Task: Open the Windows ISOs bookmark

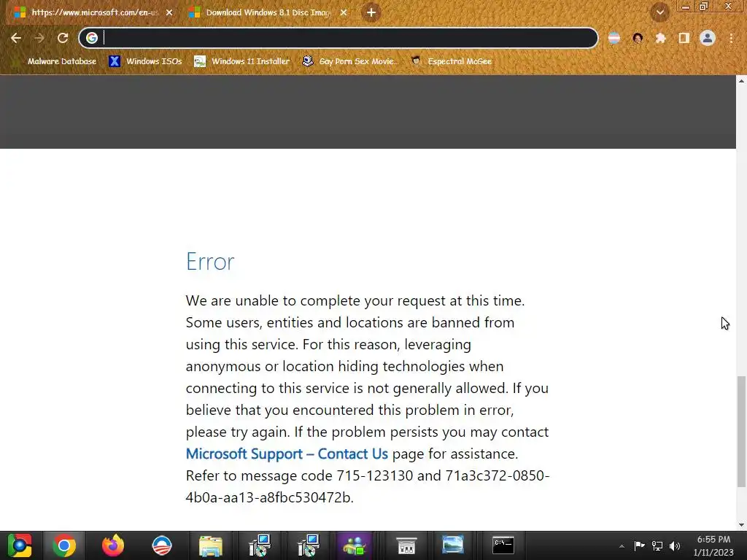Action: point(145,61)
